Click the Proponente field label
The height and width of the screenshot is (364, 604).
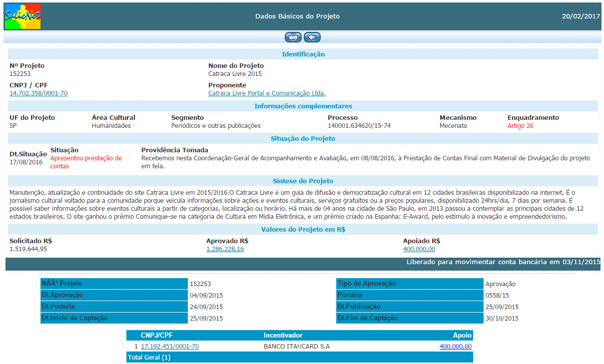coord(227,85)
